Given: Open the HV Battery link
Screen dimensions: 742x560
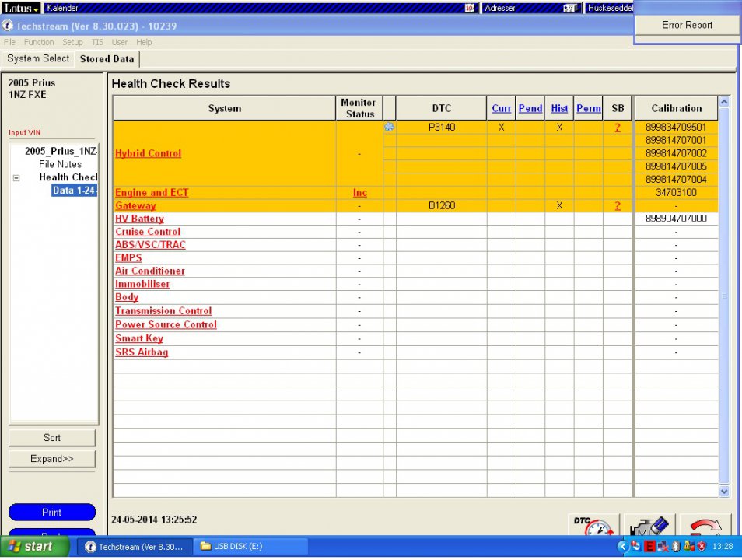Looking at the screenshot, I should click(139, 219).
